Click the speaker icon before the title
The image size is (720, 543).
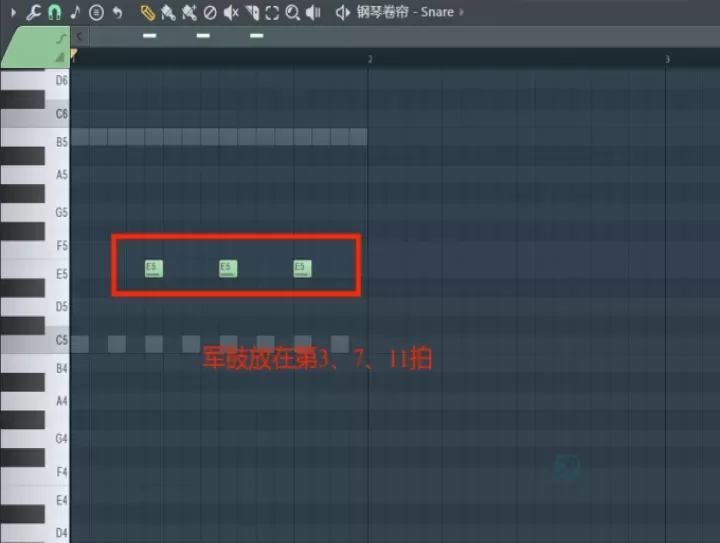(343, 12)
